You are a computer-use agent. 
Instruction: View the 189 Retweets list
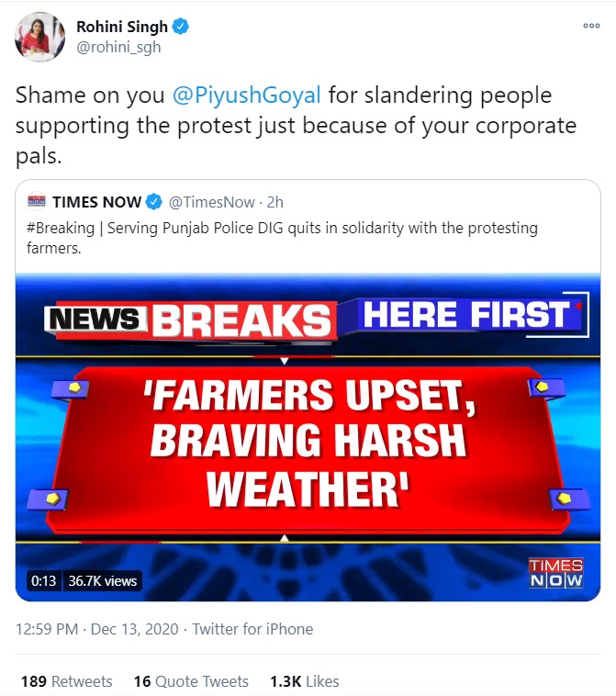coord(67,681)
